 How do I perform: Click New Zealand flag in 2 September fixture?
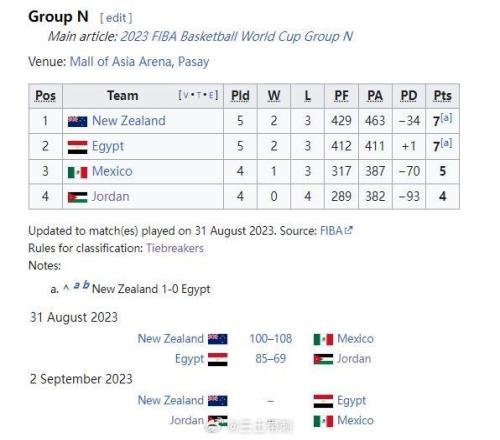218,401
